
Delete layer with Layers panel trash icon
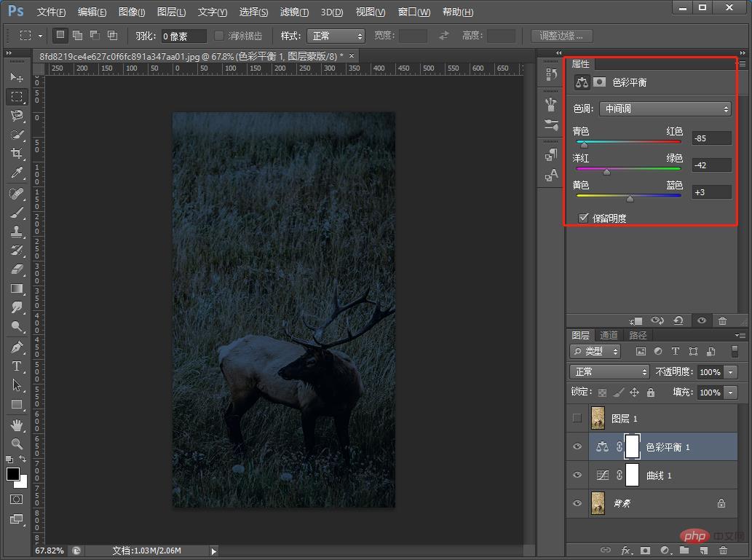pos(723,550)
